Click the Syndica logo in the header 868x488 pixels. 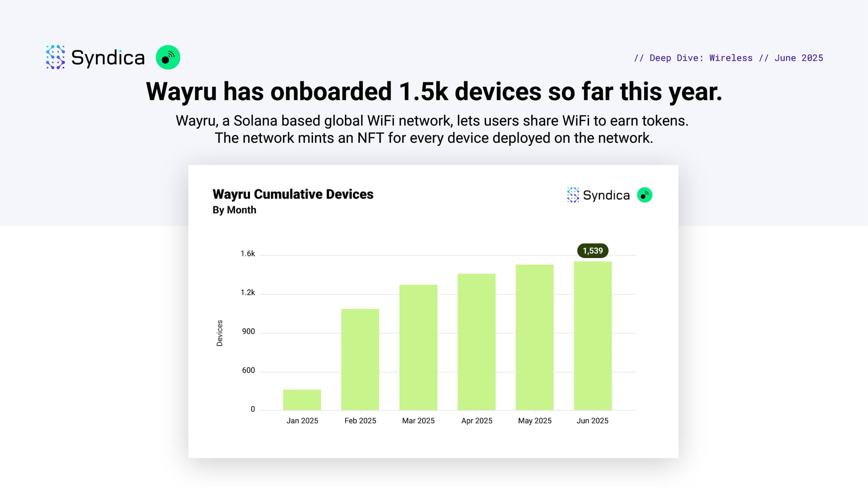point(56,57)
